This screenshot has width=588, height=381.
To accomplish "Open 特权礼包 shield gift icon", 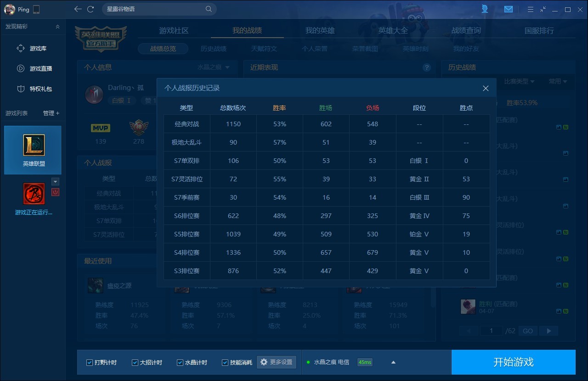I will tap(21, 89).
